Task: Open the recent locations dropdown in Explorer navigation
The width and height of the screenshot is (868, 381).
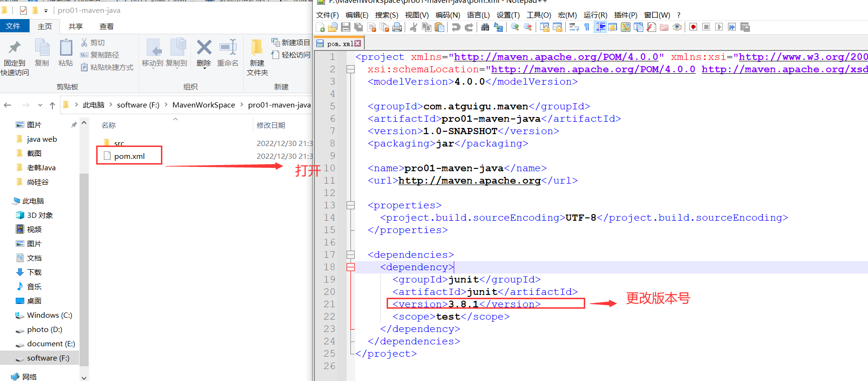Action: 40,105
